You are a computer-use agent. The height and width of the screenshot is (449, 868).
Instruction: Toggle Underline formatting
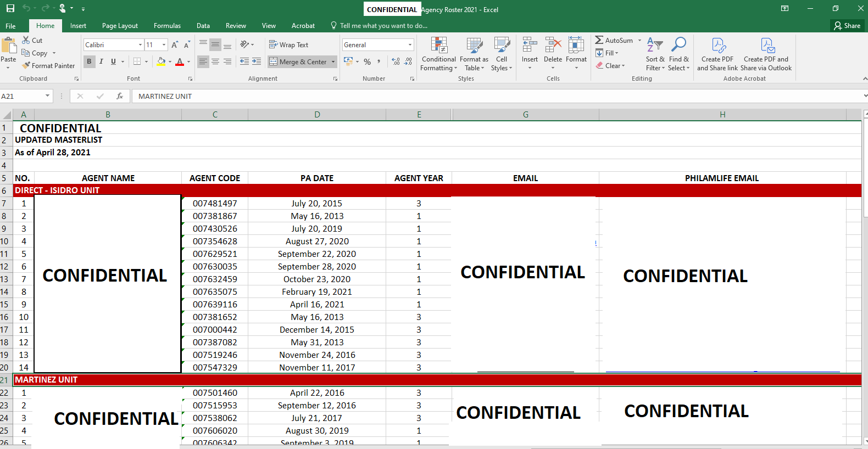click(x=113, y=61)
